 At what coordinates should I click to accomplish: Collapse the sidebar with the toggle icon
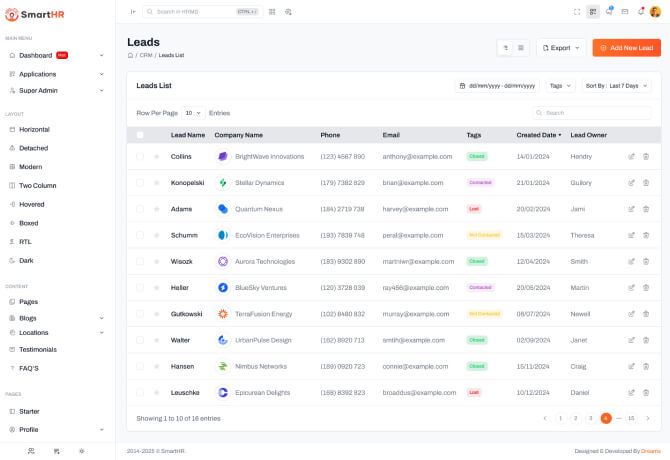(x=133, y=11)
